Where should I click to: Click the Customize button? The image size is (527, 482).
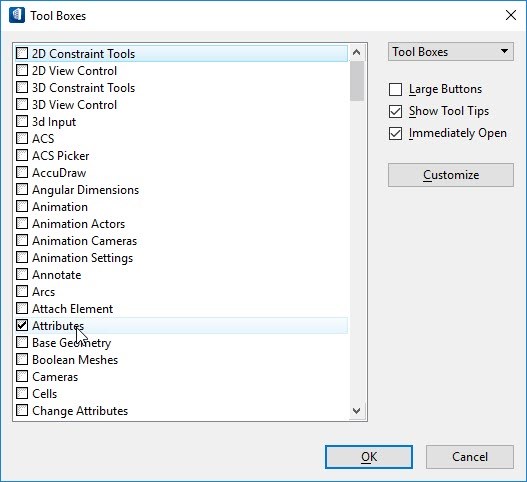(451, 175)
